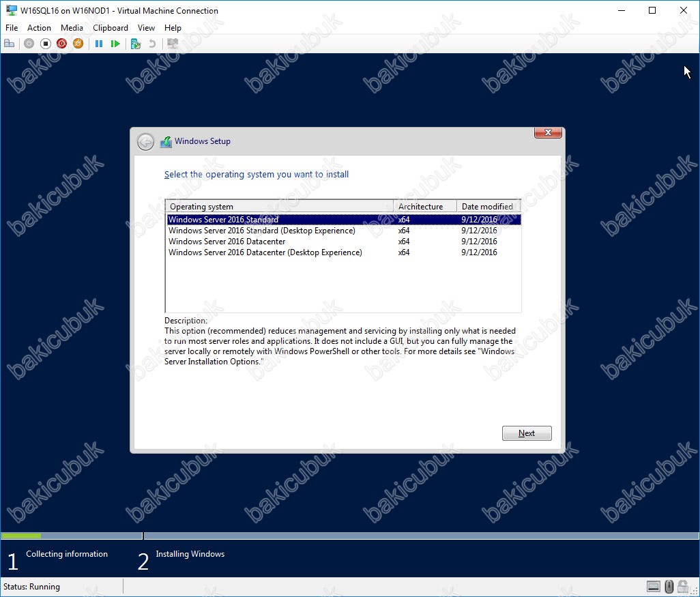Open the Help menu
Screen dimensions: 700x597
173,28
